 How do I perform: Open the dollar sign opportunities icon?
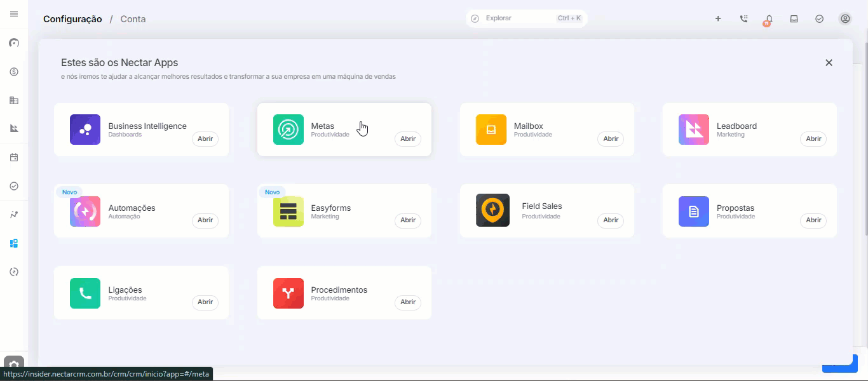tap(14, 72)
